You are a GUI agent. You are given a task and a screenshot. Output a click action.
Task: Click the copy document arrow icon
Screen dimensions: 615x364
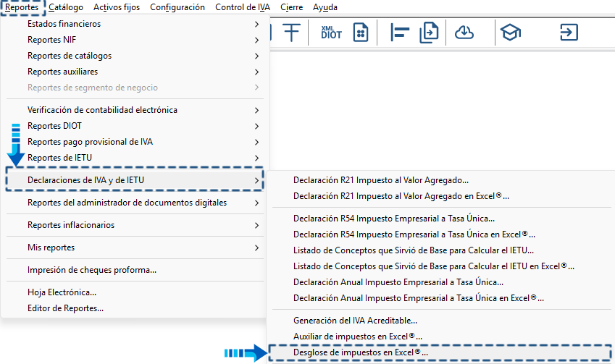[x=430, y=33]
